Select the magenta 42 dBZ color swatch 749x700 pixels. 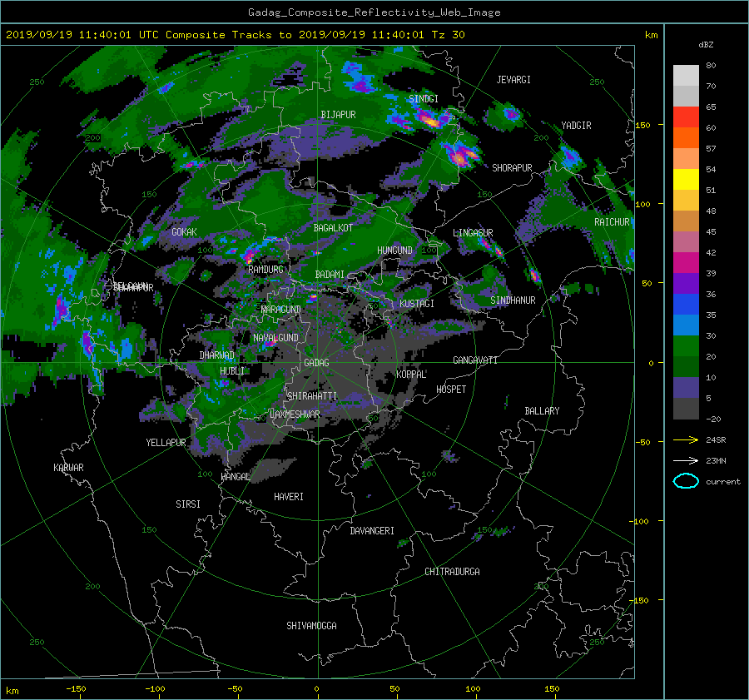click(x=686, y=262)
